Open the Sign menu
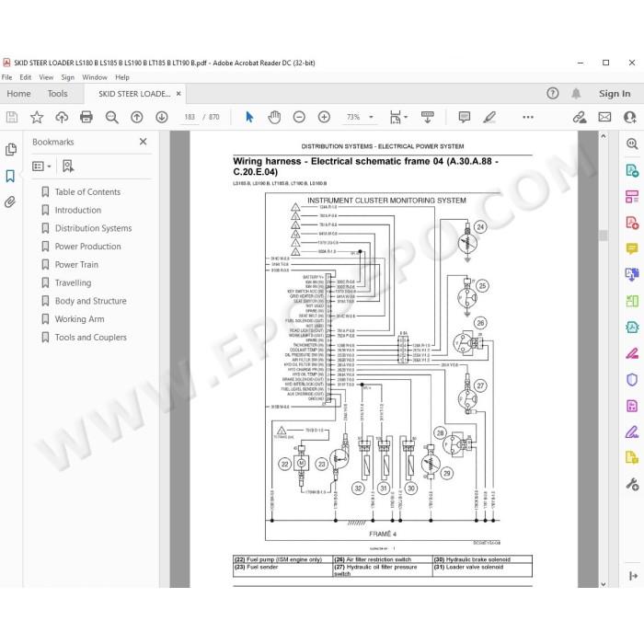The width and height of the screenshot is (644, 644). 68,77
